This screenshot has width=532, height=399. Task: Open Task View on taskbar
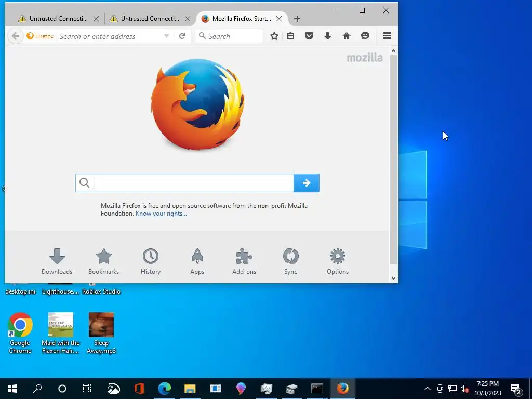click(x=87, y=389)
